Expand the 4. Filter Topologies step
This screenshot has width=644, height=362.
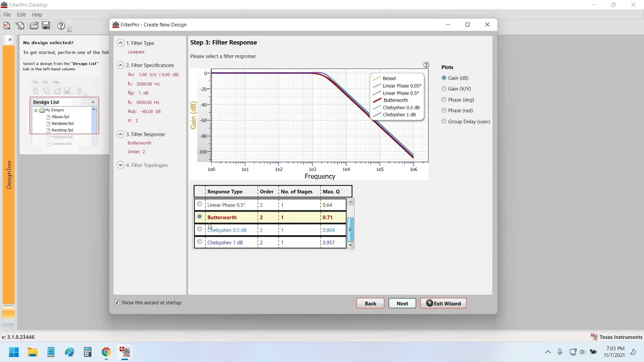(x=120, y=165)
